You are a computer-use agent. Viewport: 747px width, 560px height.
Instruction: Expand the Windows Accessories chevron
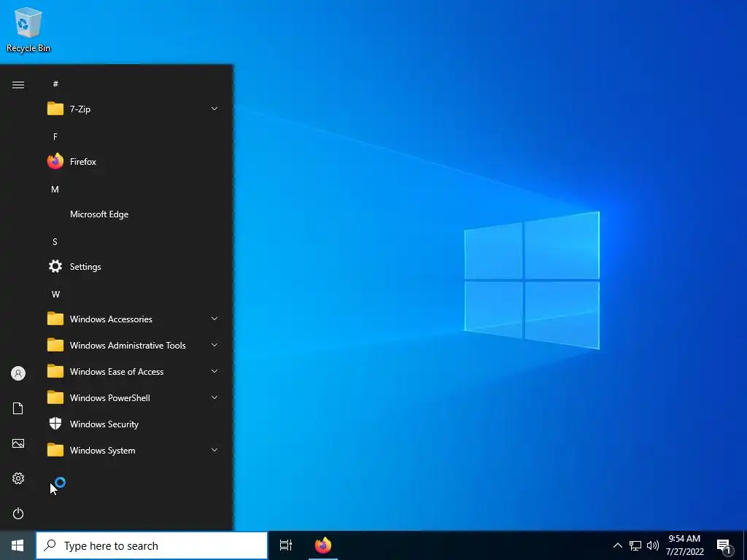point(214,319)
